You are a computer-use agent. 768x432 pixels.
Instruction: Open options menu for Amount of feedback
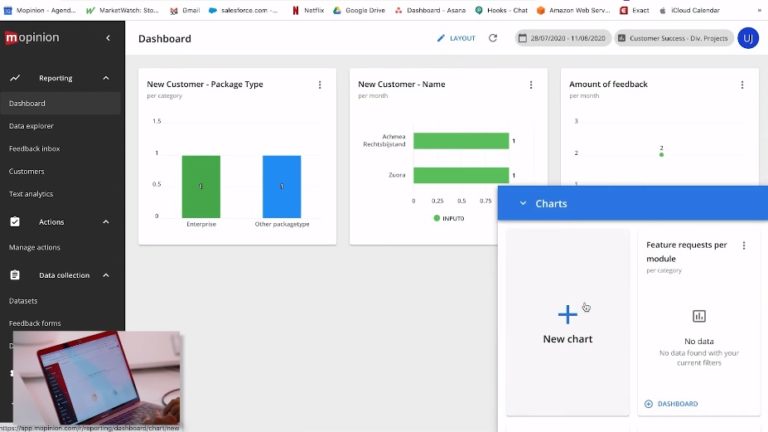[742, 85]
